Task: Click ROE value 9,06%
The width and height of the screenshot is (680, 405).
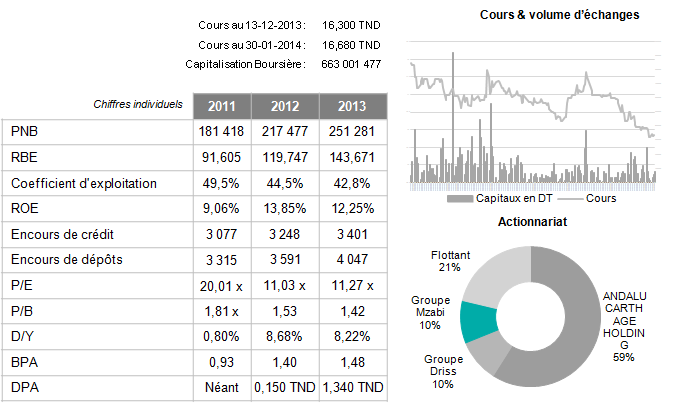Action: point(221,209)
